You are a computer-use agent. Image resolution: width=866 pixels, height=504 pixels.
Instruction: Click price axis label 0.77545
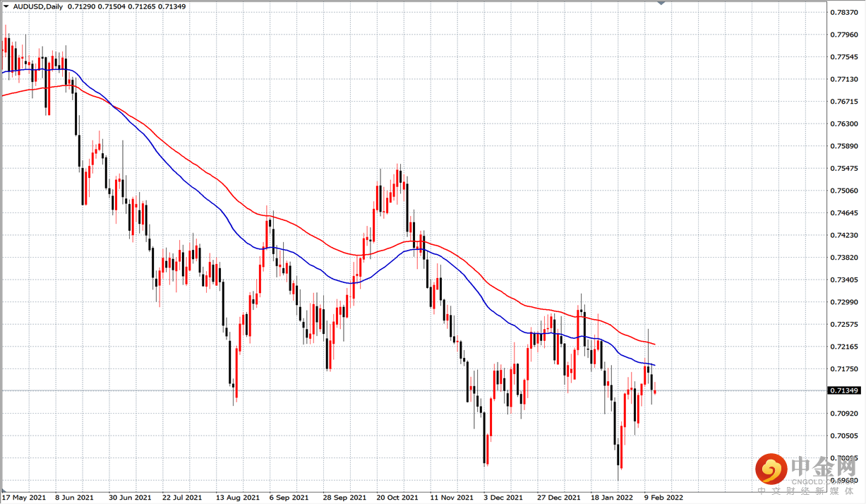point(843,56)
